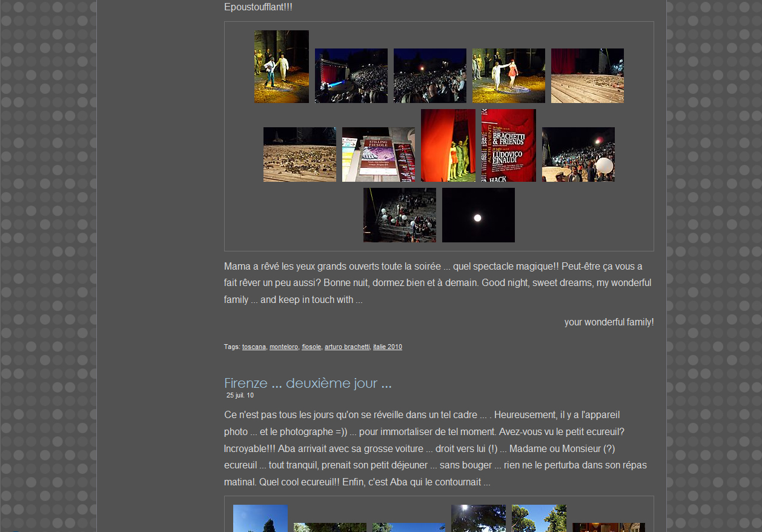Open the 'fiosole' tag
The width and height of the screenshot is (762, 532).
coord(311,347)
